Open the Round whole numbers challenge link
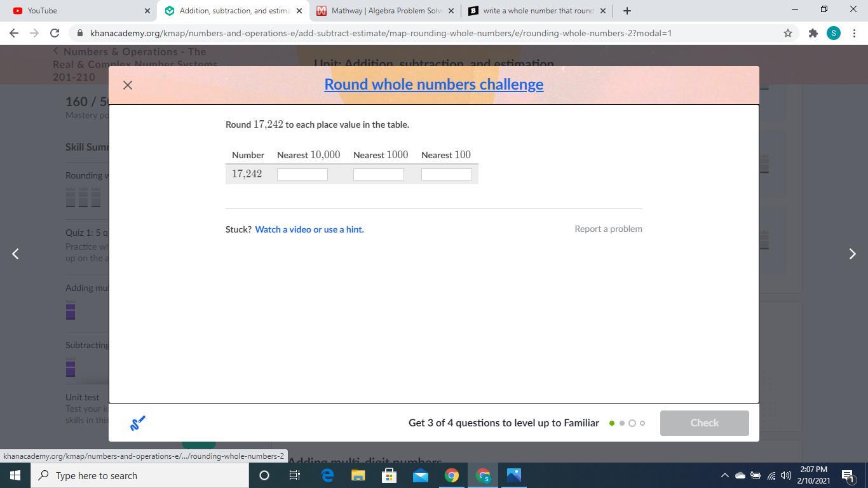The height and width of the screenshot is (488, 868). coord(434,85)
